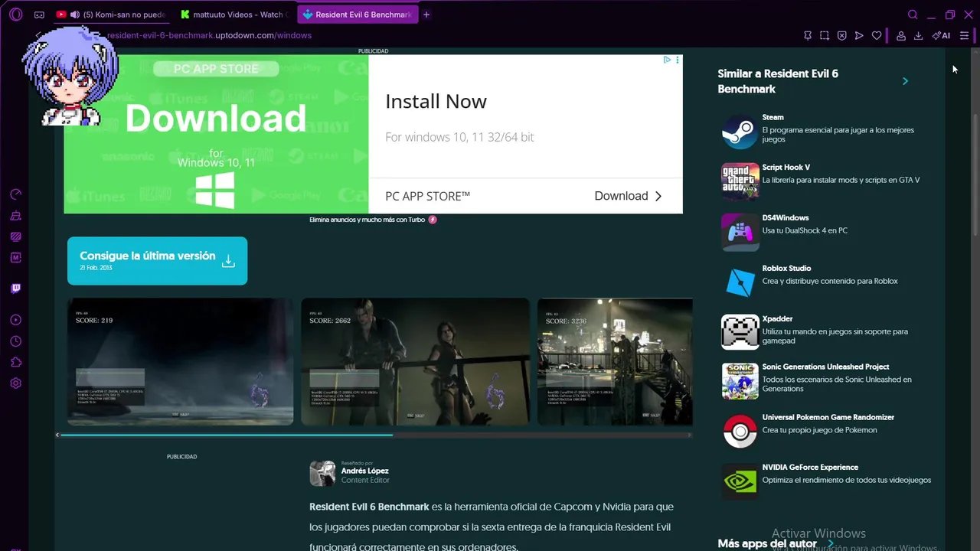Open GX Cleaner broom sidebar icon
This screenshot has width=980, height=551.
point(15,216)
